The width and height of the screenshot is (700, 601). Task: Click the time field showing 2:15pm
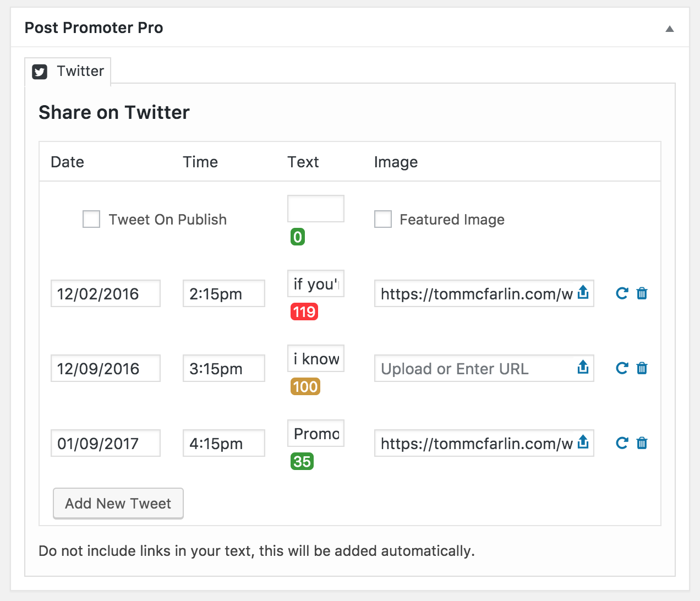click(x=223, y=293)
